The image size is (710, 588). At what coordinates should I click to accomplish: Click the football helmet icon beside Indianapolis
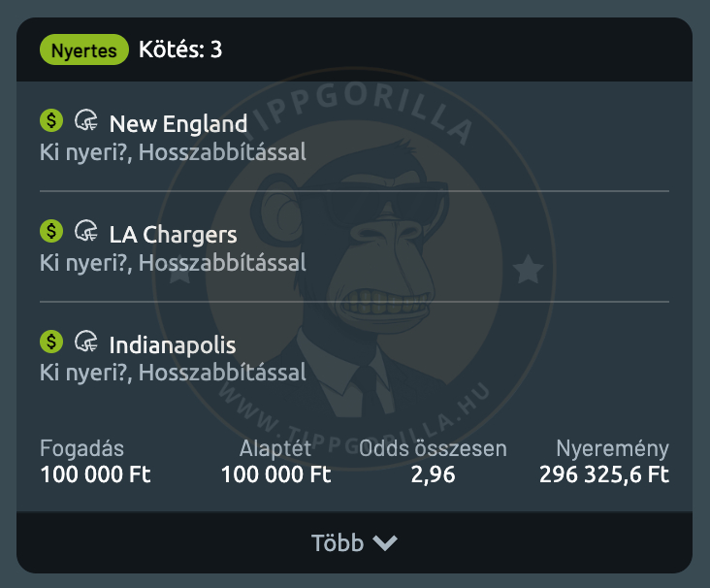coord(86,343)
